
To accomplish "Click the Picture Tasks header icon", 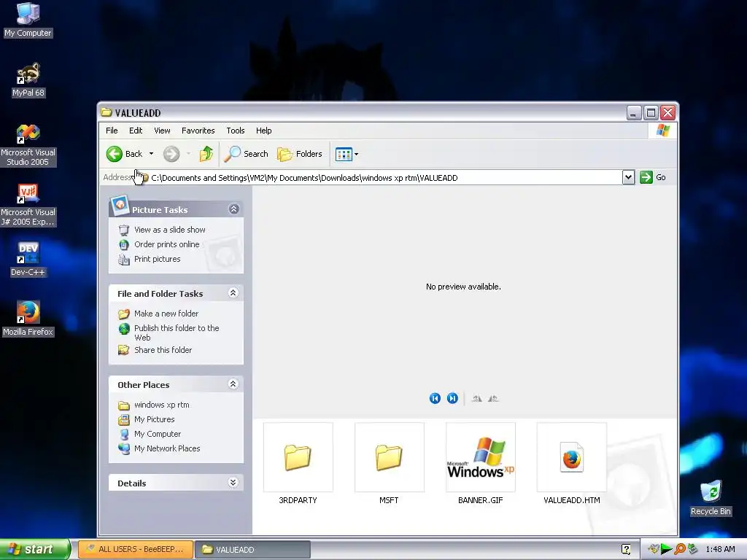I will coord(120,205).
